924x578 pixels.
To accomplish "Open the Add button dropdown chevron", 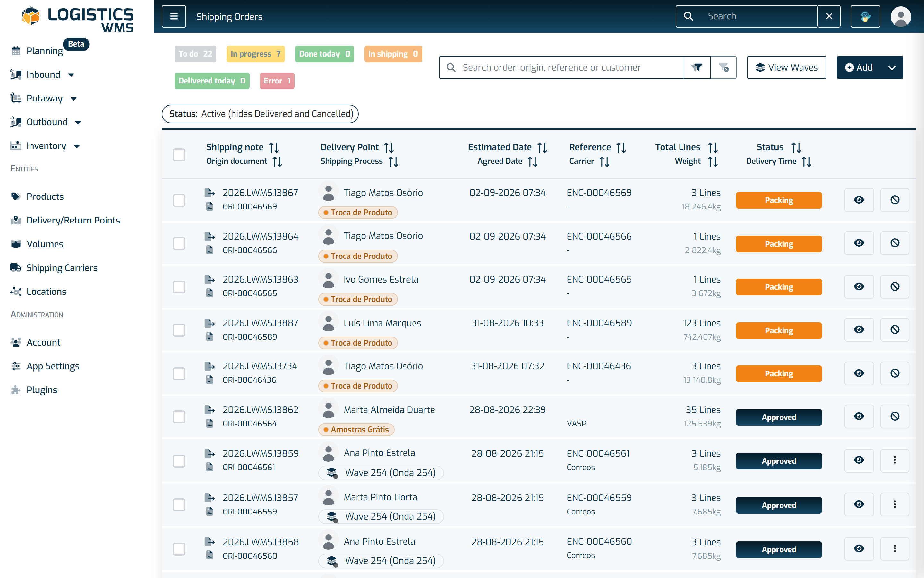I will coord(892,68).
